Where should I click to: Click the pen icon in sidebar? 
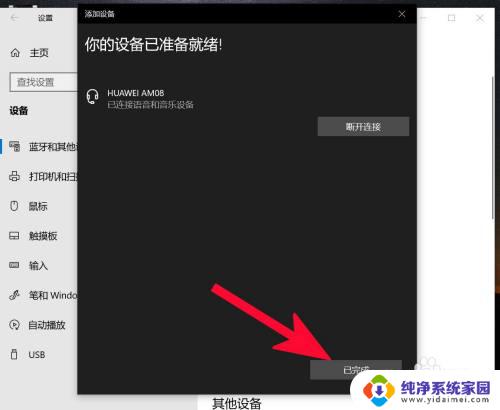(14, 295)
